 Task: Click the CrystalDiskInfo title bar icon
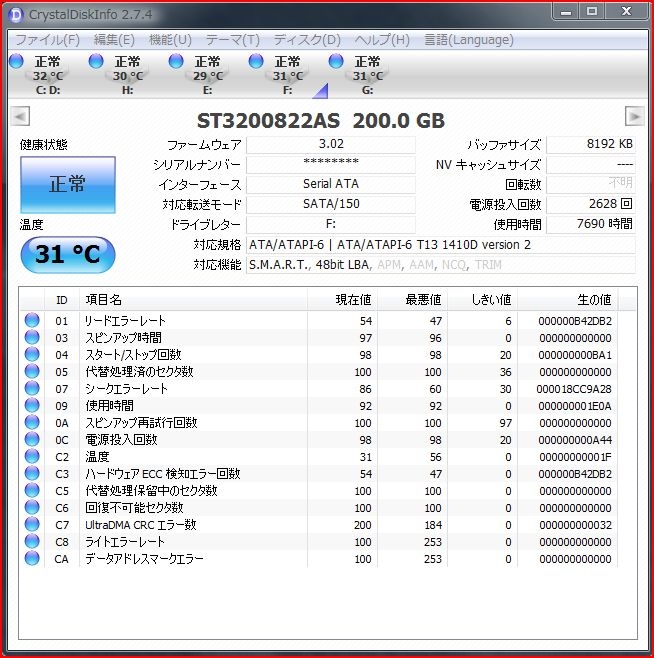pyautogui.click(x=16, y=15)
